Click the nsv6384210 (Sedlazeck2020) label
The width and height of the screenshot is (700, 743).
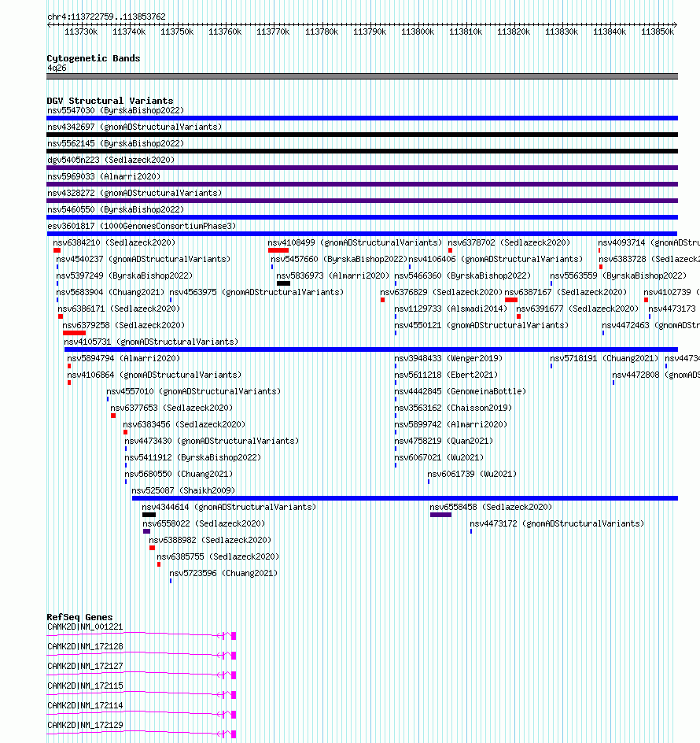(x=114, y=242)
